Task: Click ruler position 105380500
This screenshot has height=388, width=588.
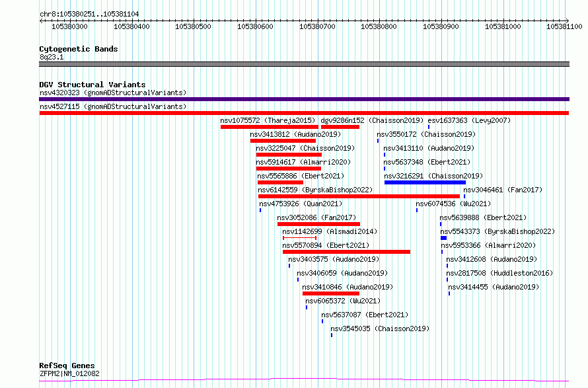Action: pos(193,26)
